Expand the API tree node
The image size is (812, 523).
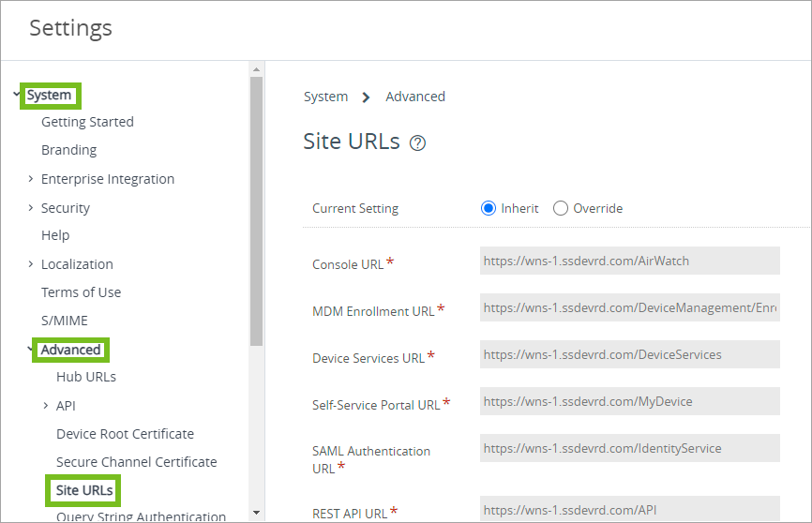click(46, 406)
